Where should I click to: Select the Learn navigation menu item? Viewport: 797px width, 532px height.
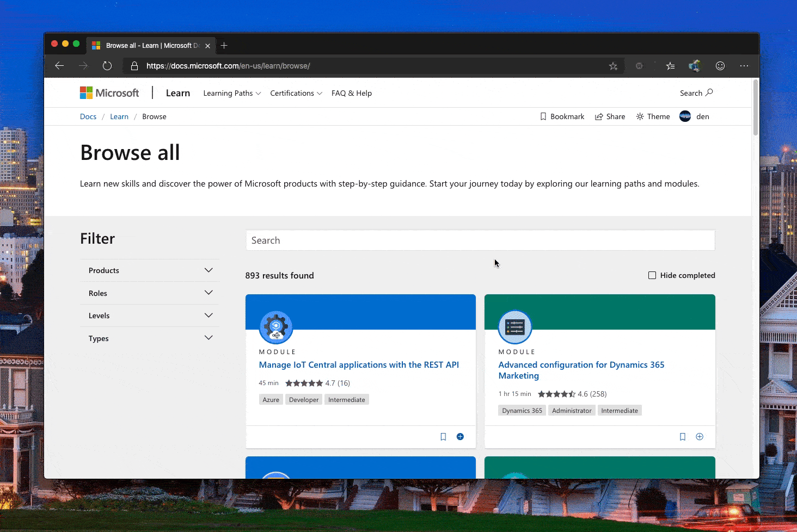click(178, 92)
